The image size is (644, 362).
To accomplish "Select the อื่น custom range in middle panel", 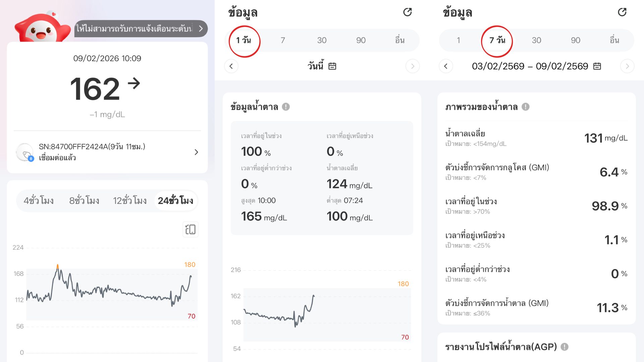I will tap(400, 41).
